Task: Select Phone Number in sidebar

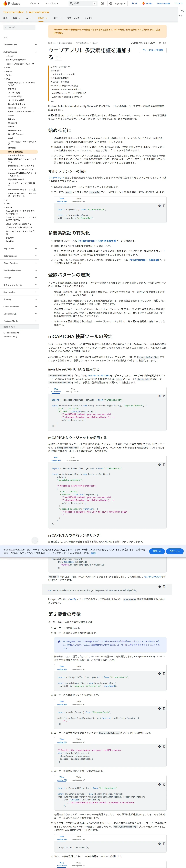Action: [x=15, y=130]
